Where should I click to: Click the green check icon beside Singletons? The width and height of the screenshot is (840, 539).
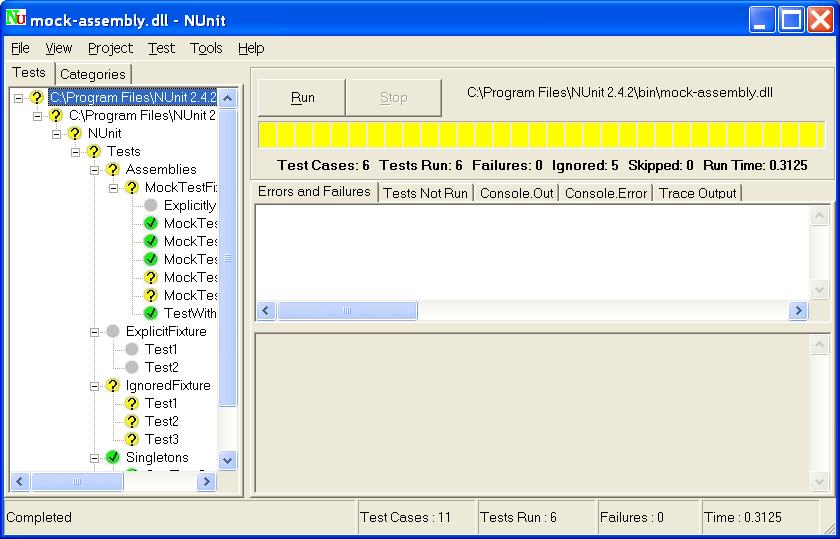click(x=112, y=457)
